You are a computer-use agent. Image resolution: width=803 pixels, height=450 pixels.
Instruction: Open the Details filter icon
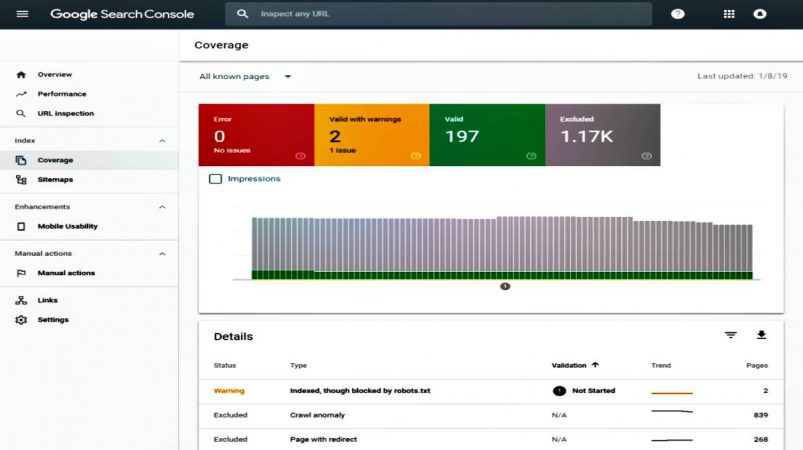(731, 335)
